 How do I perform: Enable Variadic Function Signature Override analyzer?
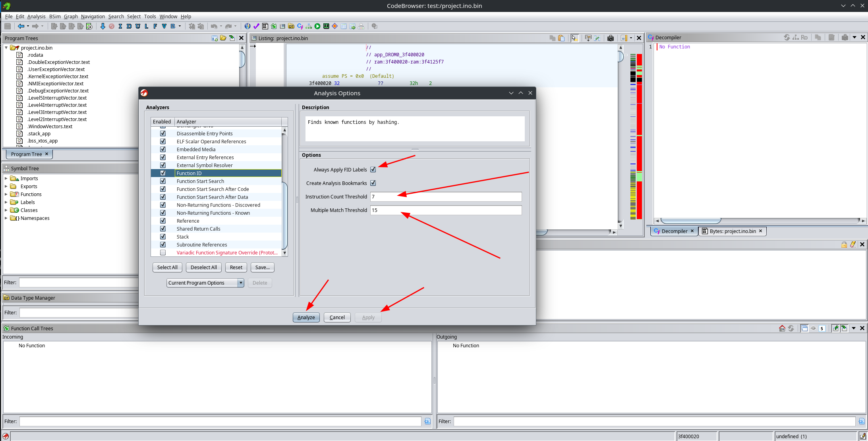(163, 252)
